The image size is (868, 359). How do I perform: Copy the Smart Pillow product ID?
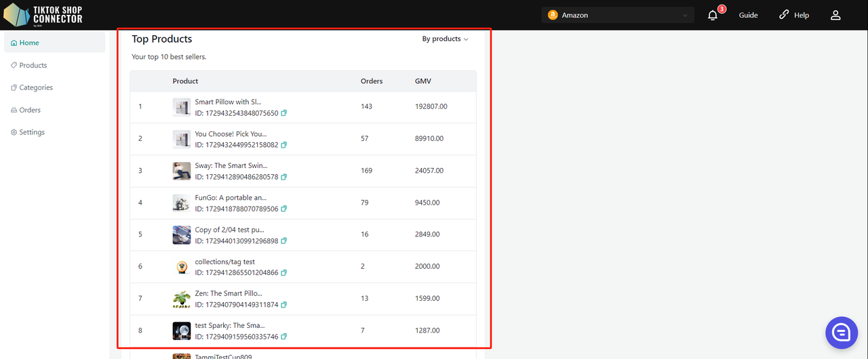[284, 113]
